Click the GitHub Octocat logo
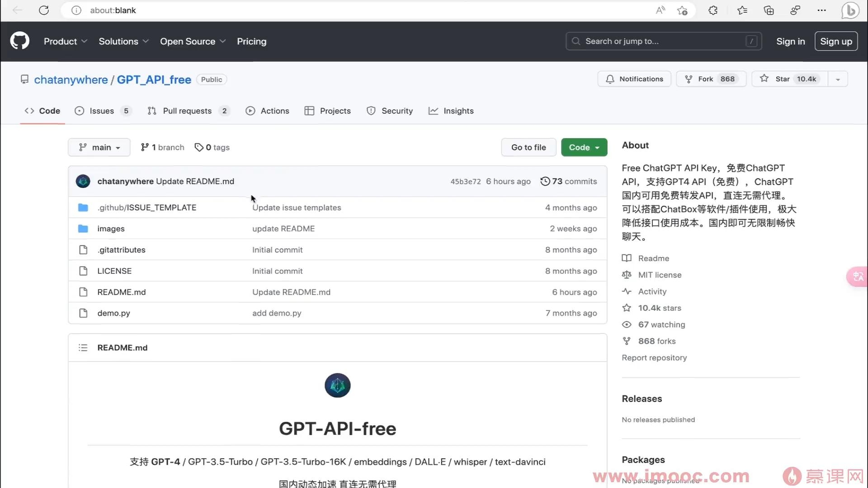Screen dimensions: 868x488 20,41
